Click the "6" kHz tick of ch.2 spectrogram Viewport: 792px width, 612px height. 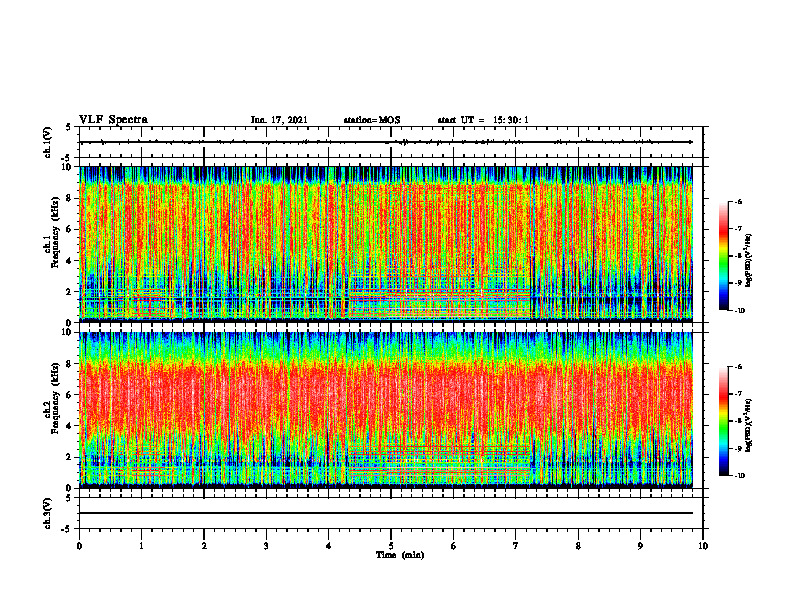click(70, 395)
